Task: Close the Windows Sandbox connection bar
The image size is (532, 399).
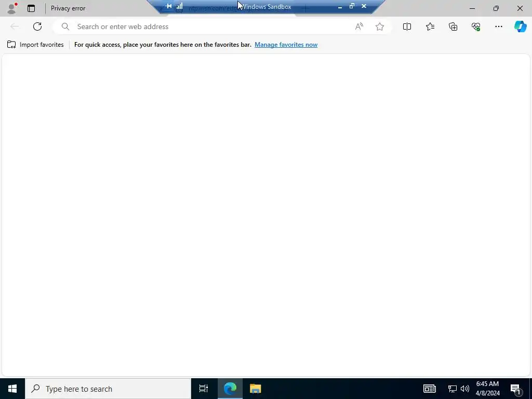Action: pos(364,6)
